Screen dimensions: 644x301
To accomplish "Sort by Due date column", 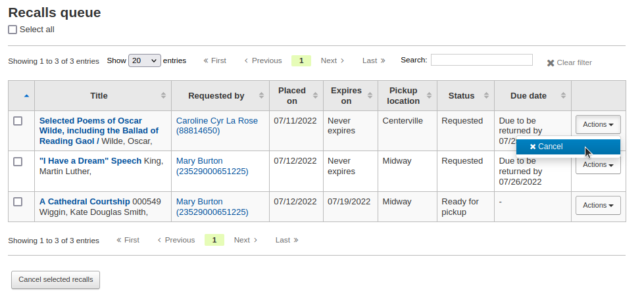I will point(563,96).
